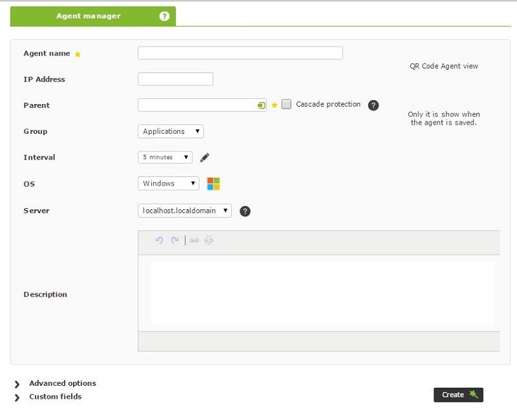Open the OS dropdown showing Windows
517x420 pixels.
pyautogui.click(x=169, y=184)
